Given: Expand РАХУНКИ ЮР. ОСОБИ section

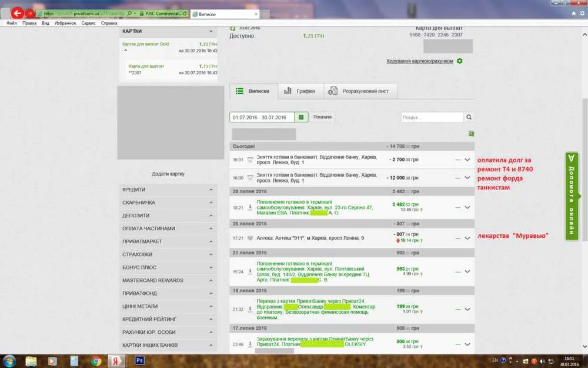Looking at the screenshot, I should [x=168, y=332].
